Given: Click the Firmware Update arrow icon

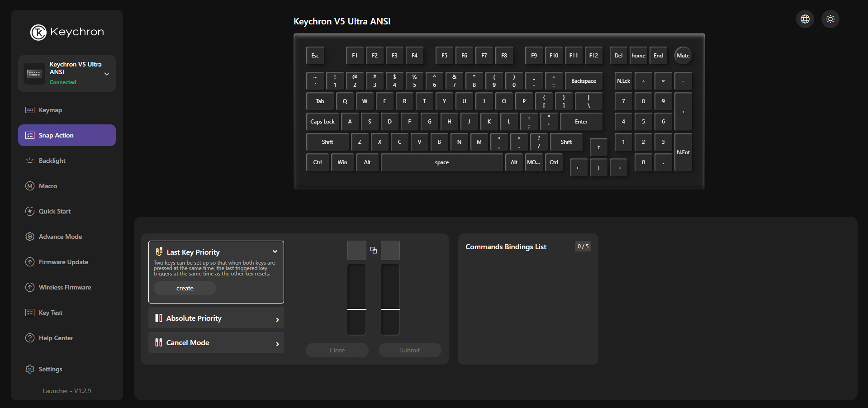Looking at the screenshot, I should point(29,262).
